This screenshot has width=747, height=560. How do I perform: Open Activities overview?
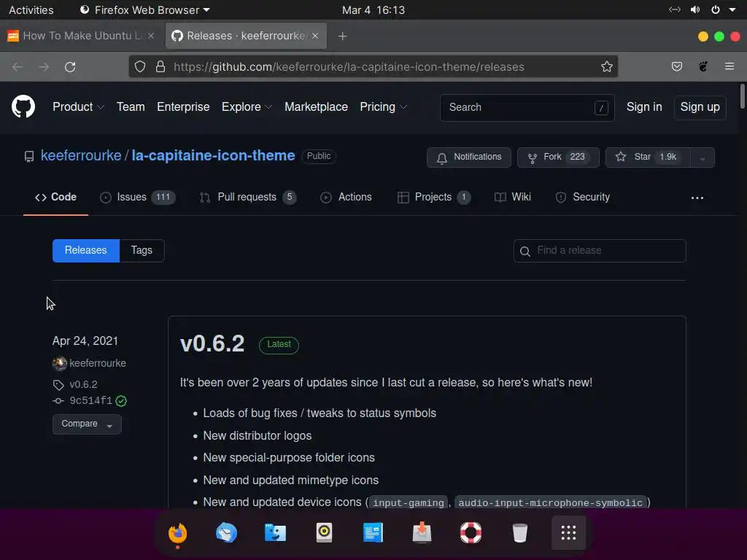(x=31, y=10)
